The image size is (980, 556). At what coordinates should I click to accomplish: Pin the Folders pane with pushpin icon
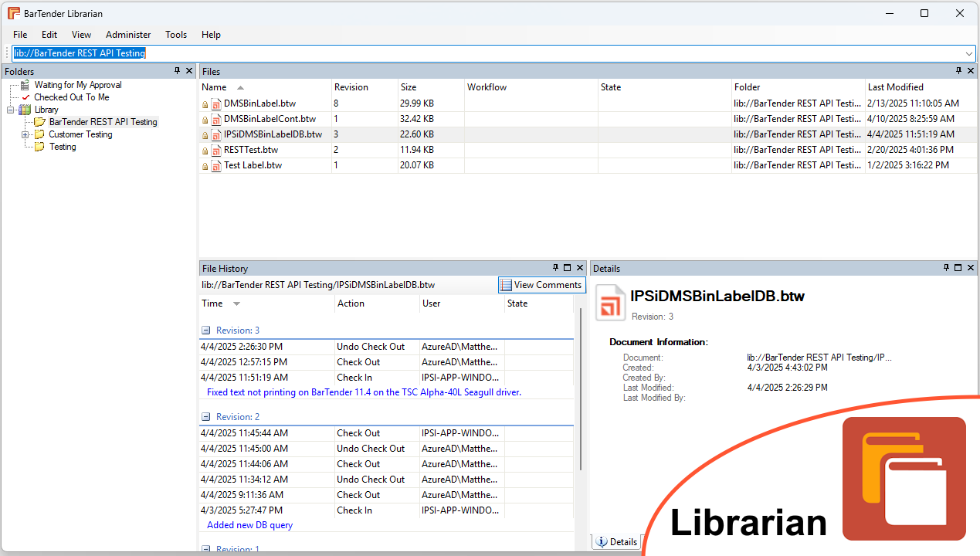click(177, 71)
